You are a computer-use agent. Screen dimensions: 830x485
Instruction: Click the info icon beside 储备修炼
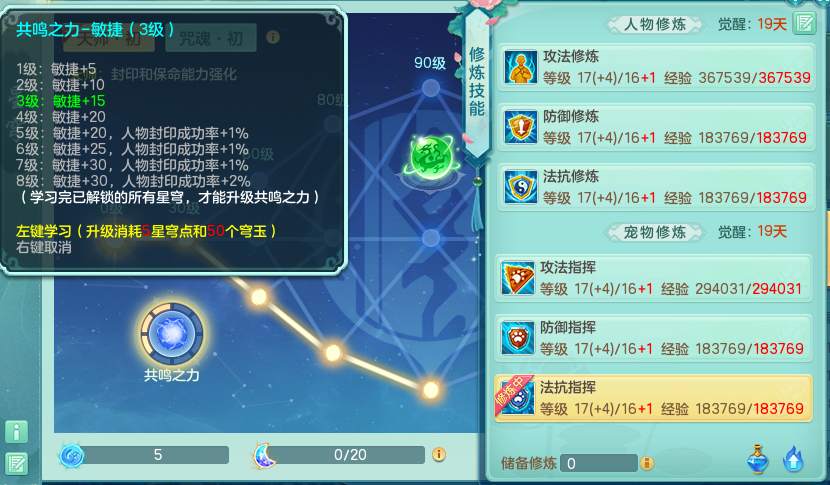click(646, 463)
